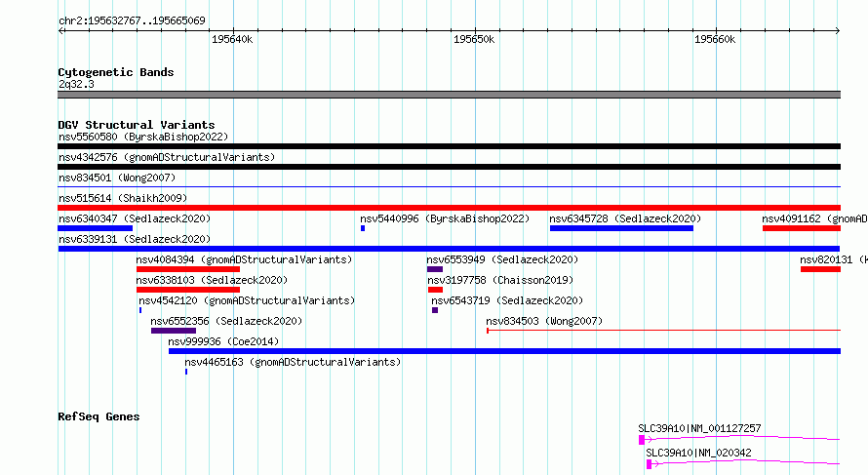Click the DGV Structural Variants track title
The width and height of the screenshot is (868, 475).
pos(137,125)
